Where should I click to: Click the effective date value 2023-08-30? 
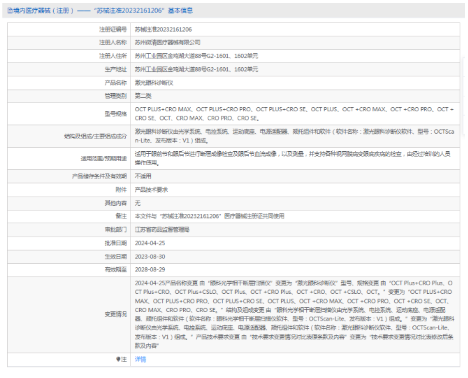pyautogui.click(x=150, y=257)
